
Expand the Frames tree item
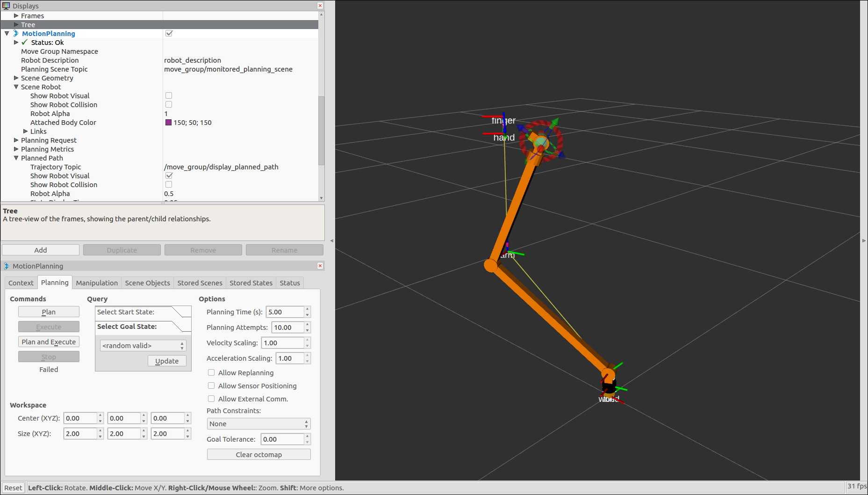point(16,15)
